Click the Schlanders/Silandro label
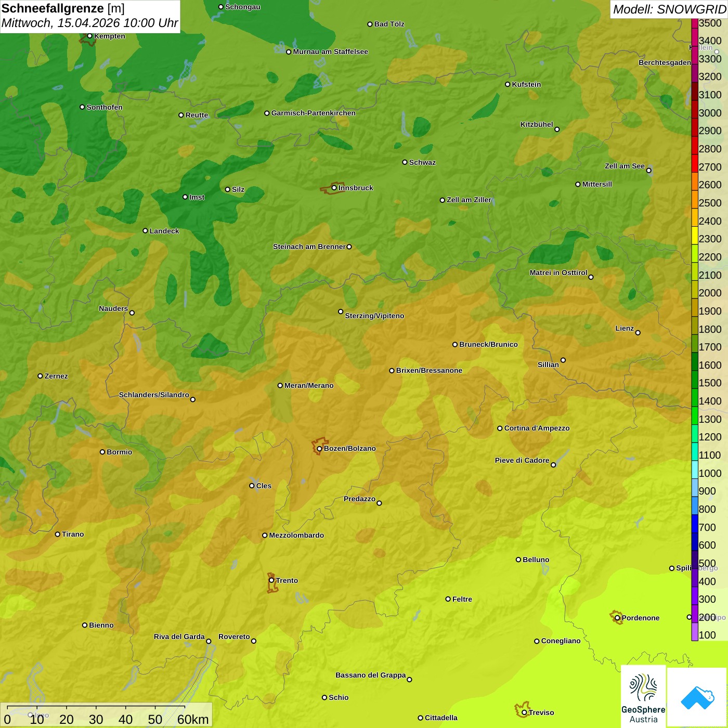728x728 pixels. click(x=154, y=395)
